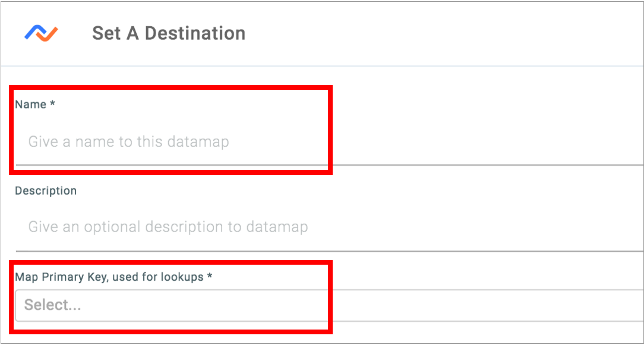The height and width of the screenshot is (345, 644).
Task: Click the orange stroke of the logo
Action: (48, 35)
